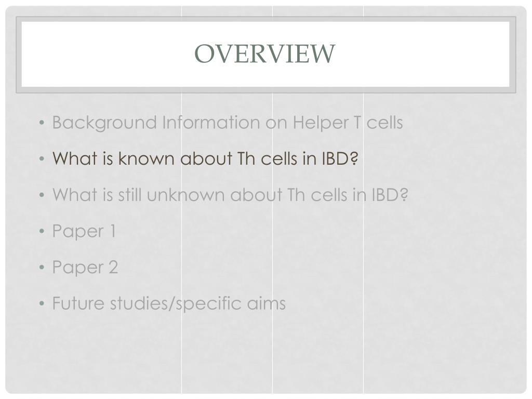Click the word Helper in the first bullet
Screen dimensions: 532x399
(x=320, y=123)
